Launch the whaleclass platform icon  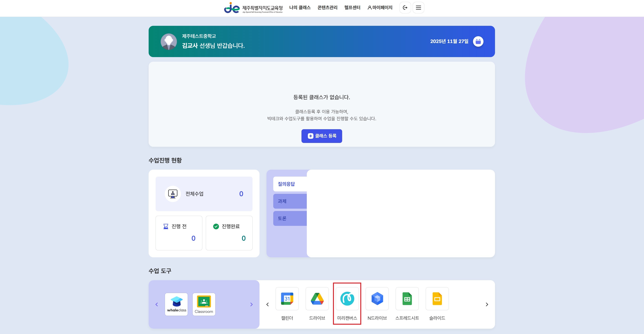[x=176, y=304]
